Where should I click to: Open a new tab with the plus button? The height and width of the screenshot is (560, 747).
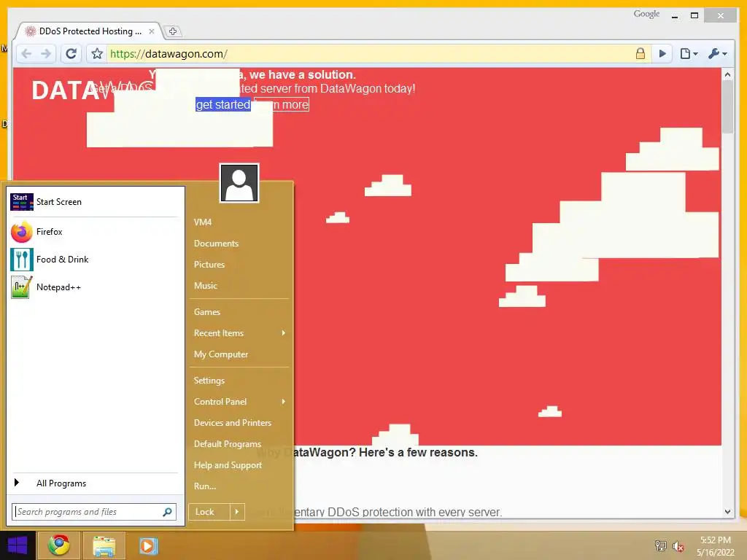172,31
